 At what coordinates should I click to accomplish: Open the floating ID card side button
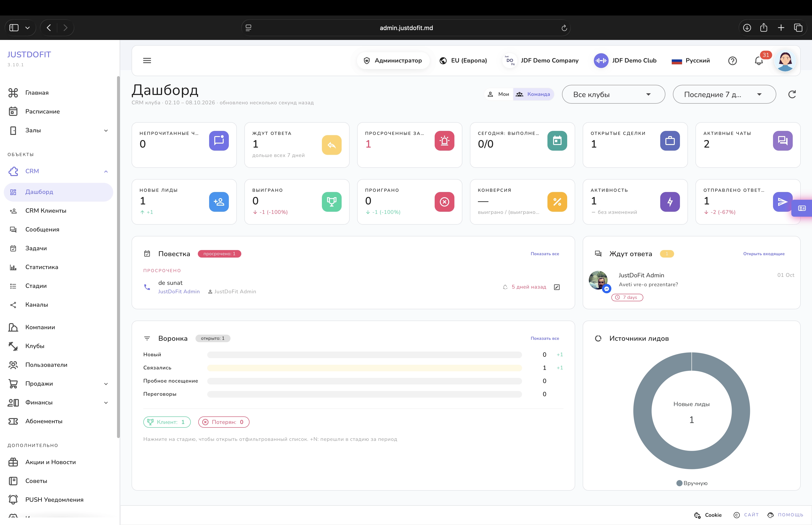tap(802, 208)
